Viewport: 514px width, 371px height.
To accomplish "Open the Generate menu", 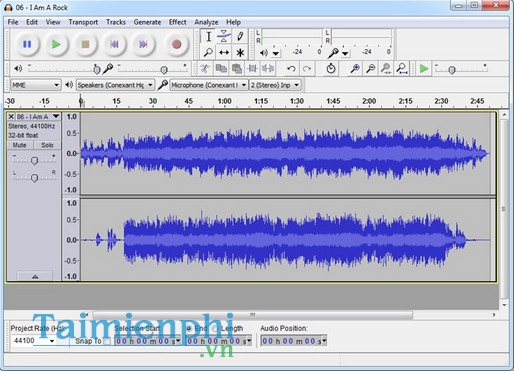I will coord(147,22).
